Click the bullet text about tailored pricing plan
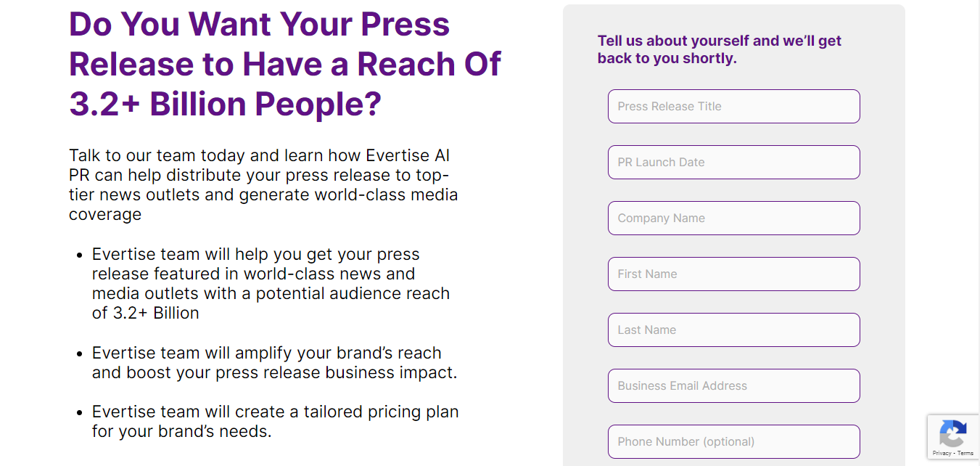 [x=275, y=422]
